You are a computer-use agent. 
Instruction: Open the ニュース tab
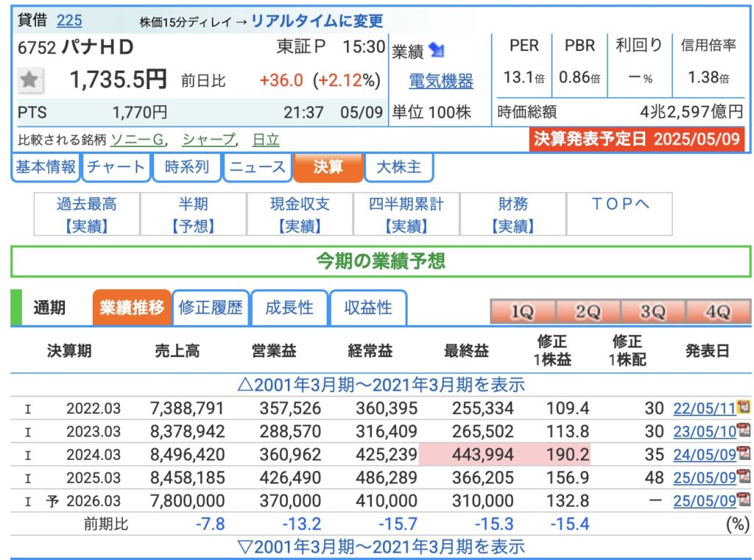coord(257,167)
